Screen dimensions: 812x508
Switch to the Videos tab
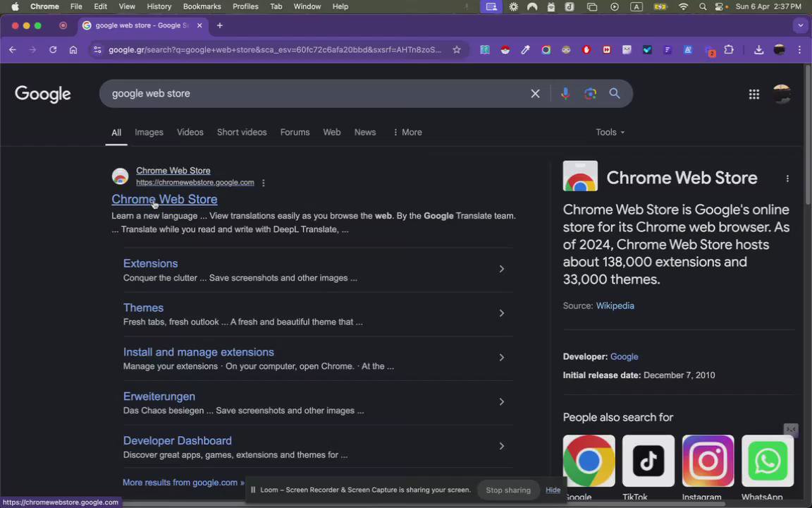[x=190, y=132]
